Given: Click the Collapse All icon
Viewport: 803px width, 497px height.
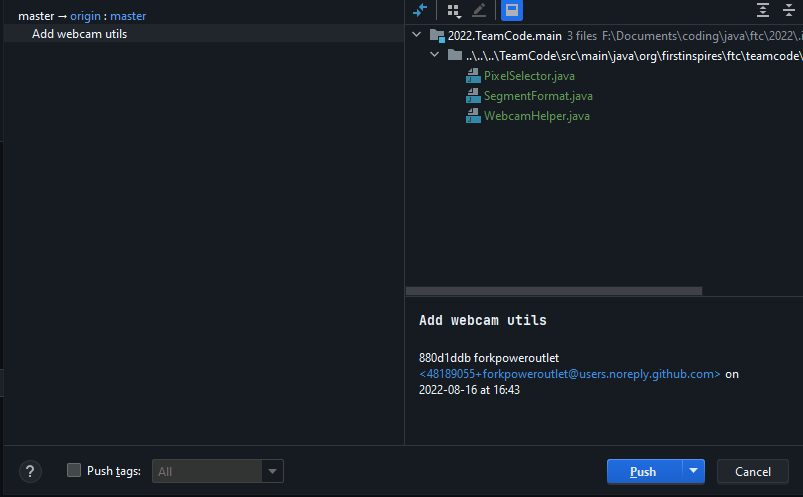Looking at the screenshot, I should [x=789, y=10].
